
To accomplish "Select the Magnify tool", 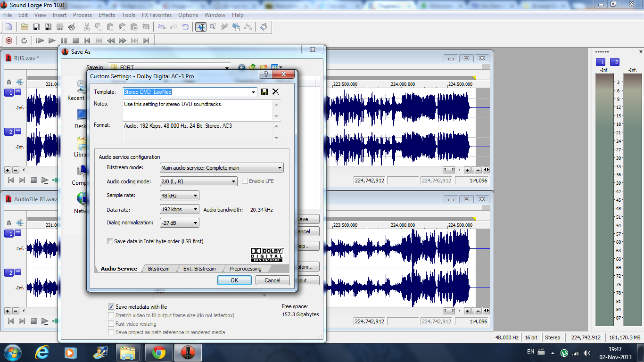I will 213,27.
